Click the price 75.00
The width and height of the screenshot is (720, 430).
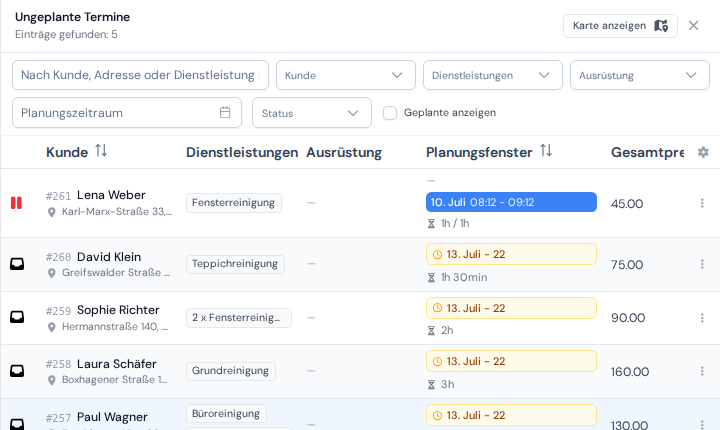click(x=627, y=265)
